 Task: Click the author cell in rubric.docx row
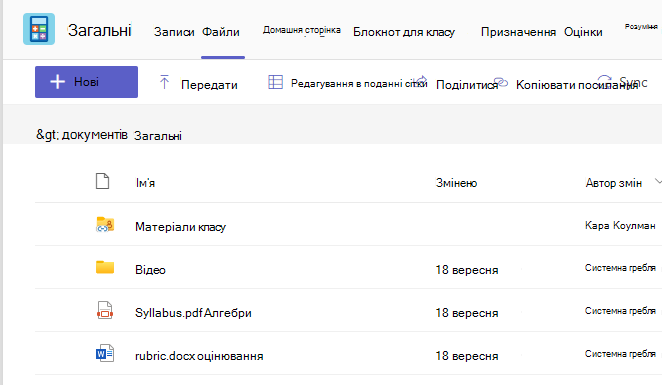pyautogui.click(x=620, y=354)
